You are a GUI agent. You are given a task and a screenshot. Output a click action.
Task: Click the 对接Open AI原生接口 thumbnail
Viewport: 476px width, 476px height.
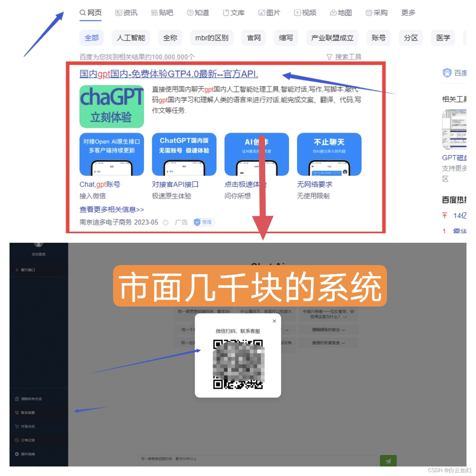point(112,154)
